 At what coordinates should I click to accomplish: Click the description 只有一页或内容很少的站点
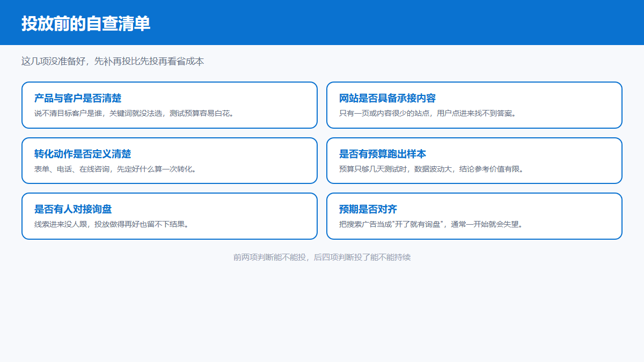(429, 113)
